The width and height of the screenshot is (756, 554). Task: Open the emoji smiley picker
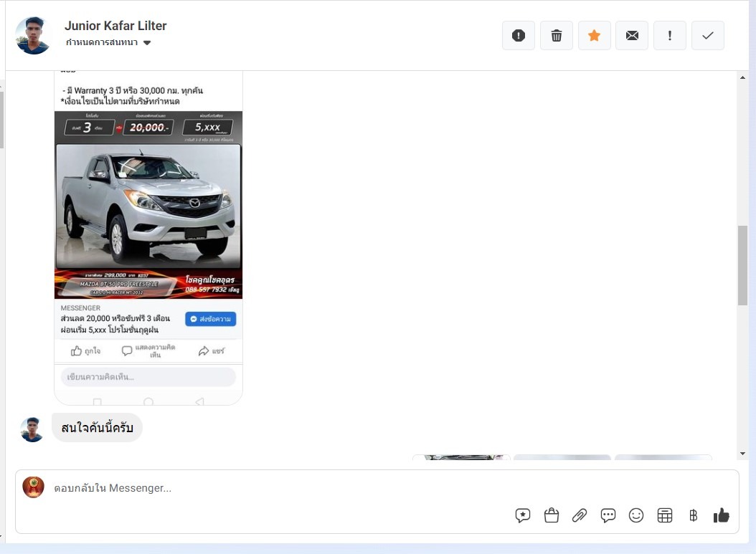tap(636, 515)
